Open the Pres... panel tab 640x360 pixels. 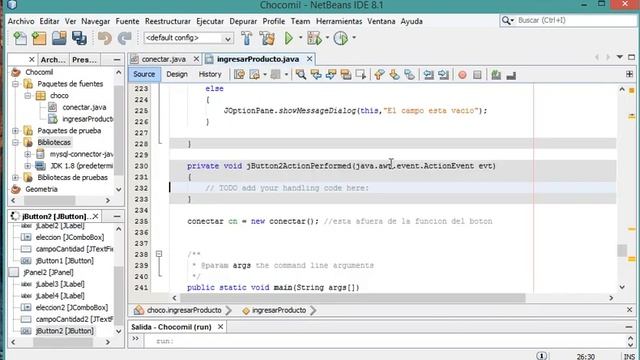coord(84,60)
